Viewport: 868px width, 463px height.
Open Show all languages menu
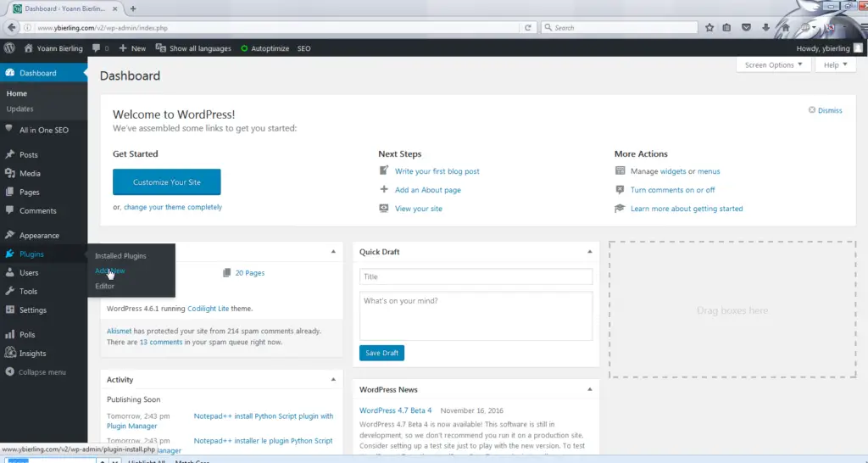193,48
